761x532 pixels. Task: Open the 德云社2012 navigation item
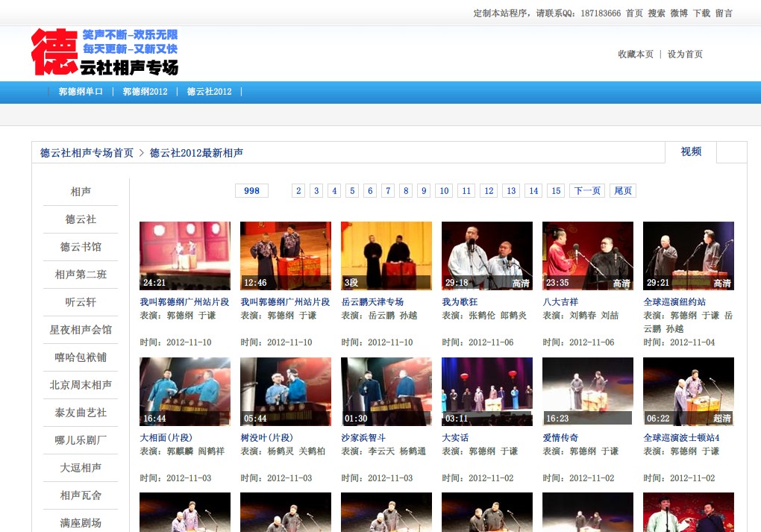coord(209,92)
